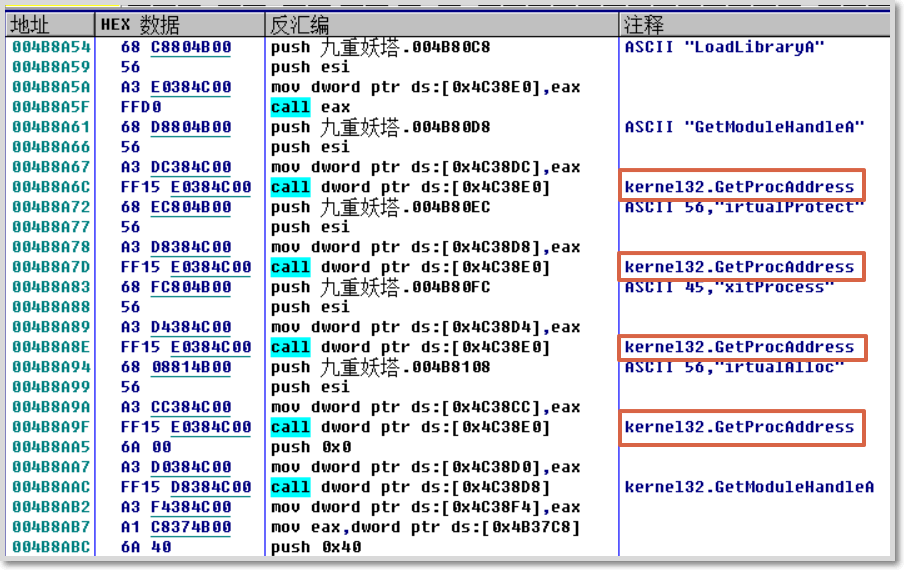Select address 004B8A94
904x570 pixels.
tap(51, 367)
